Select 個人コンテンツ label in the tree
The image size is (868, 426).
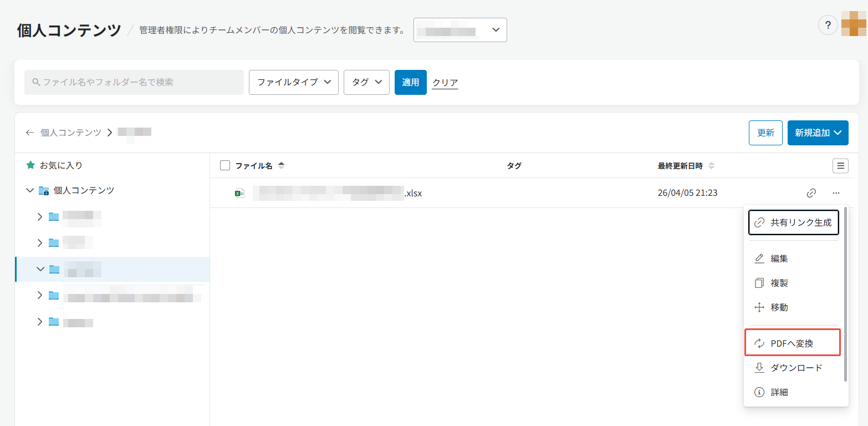tap(84, 190)
